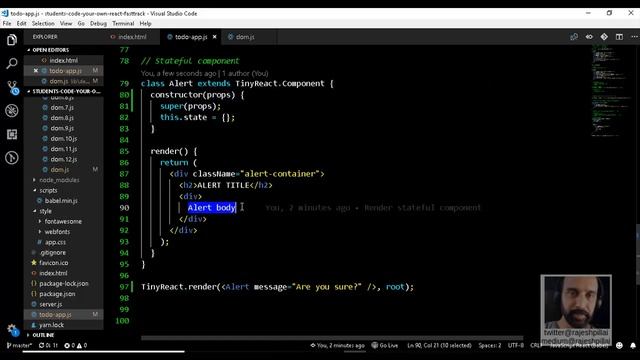Image resolution: width=640 pixels, height=360 pixels.
Task: Click the Split Editor Right icon
Action: click(619, 37)
